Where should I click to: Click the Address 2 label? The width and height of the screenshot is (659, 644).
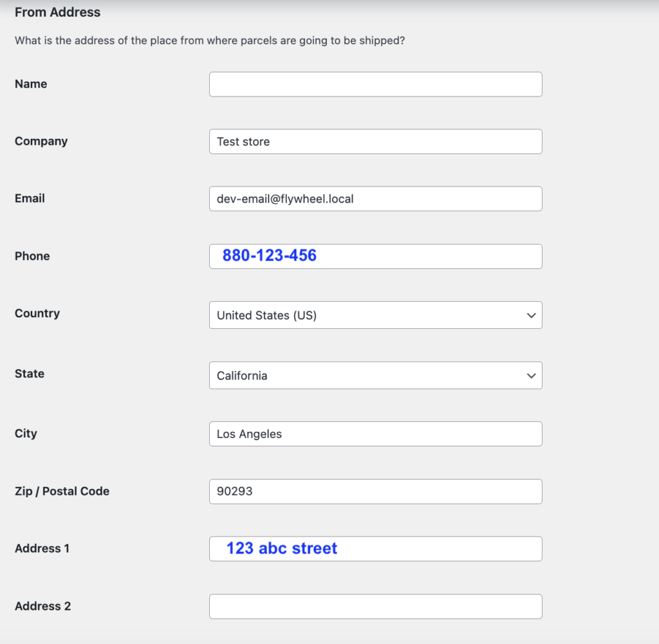[x=42, y=606]
